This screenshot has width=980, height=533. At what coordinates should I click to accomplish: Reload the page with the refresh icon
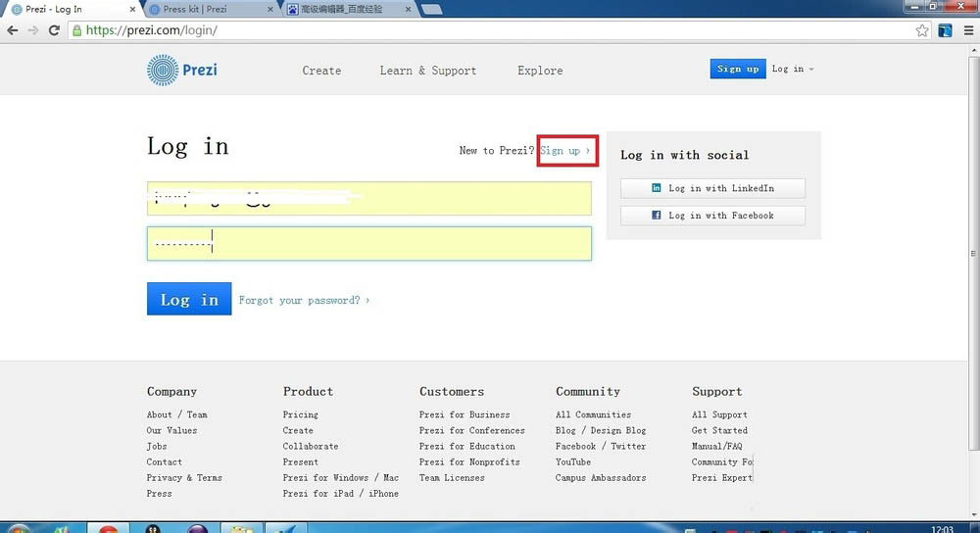(x=54, y=30)
